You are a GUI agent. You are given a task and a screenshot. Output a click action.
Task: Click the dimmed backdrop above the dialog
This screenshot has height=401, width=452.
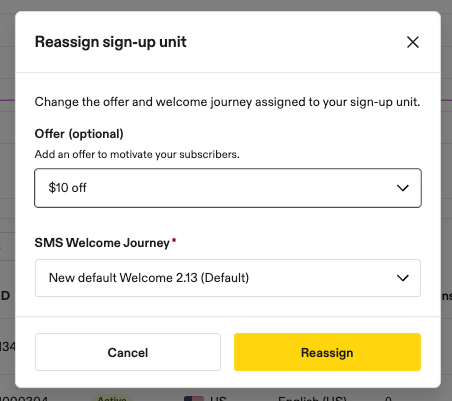pyautogui.click(x=226, y=5)
